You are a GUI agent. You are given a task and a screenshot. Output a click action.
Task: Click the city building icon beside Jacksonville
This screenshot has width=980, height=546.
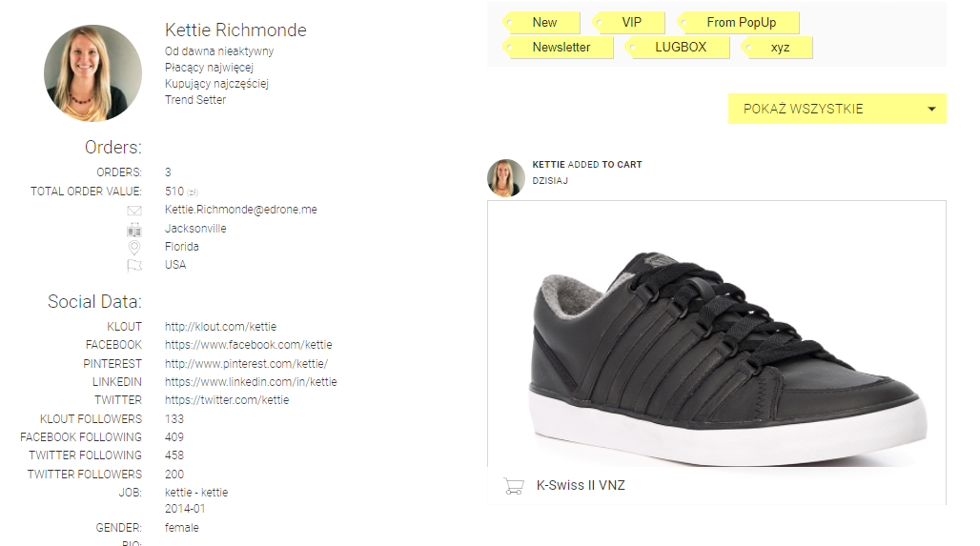coord(134,229)
